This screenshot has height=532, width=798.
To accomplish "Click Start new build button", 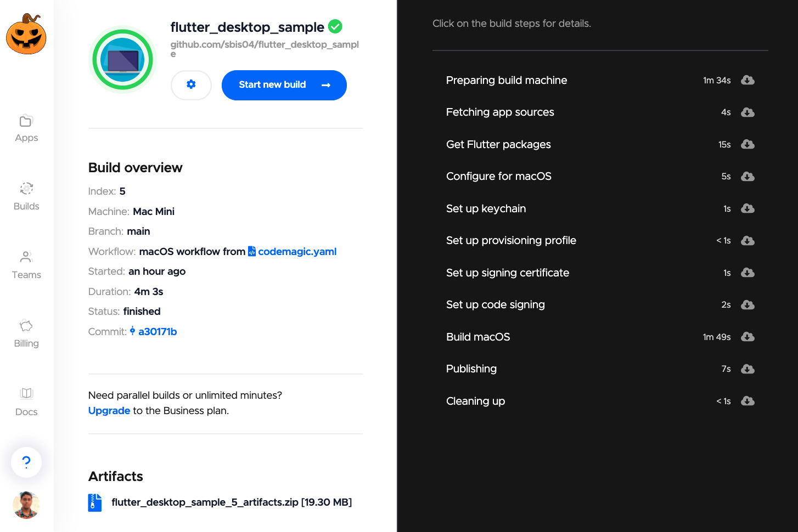I will tap(284, 85).
